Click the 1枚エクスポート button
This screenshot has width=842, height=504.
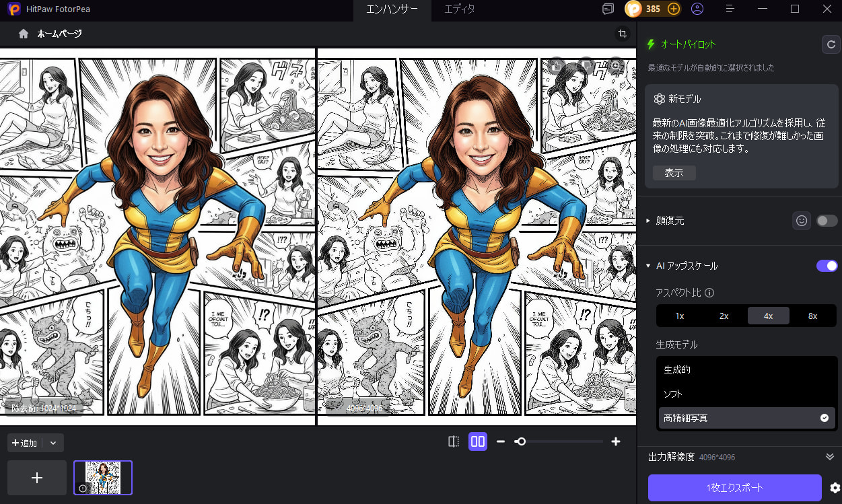(734, 488)
